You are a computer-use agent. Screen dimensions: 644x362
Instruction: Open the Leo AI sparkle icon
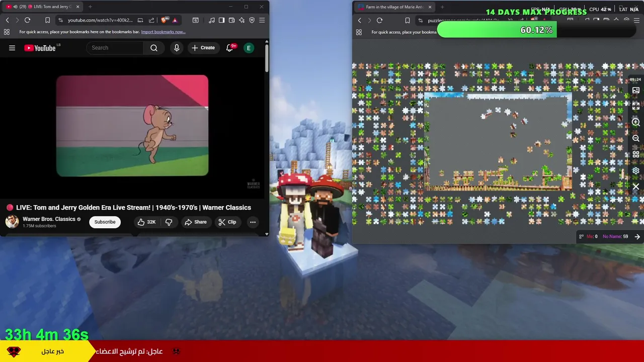(x=242, y=20)
